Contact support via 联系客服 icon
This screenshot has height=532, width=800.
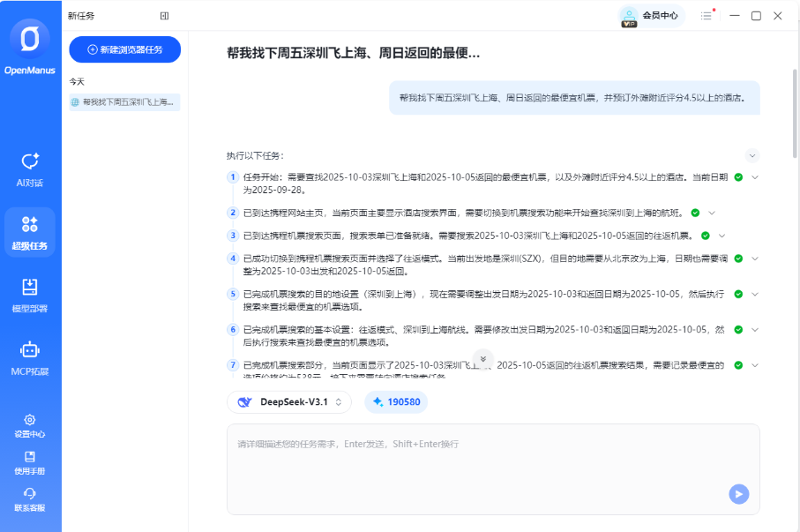click(x=30, y=500)
